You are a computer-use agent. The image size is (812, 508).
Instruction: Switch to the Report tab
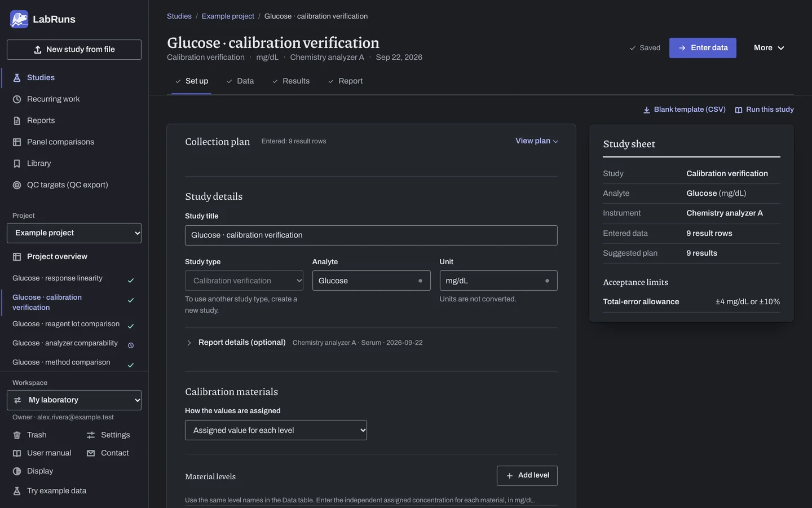click(345, 81)
